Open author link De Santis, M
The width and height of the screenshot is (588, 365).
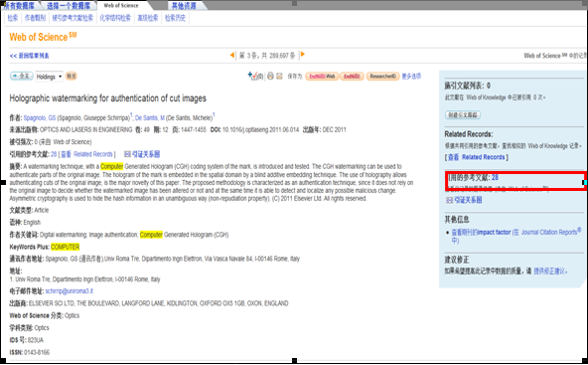(x=150, y=118)
